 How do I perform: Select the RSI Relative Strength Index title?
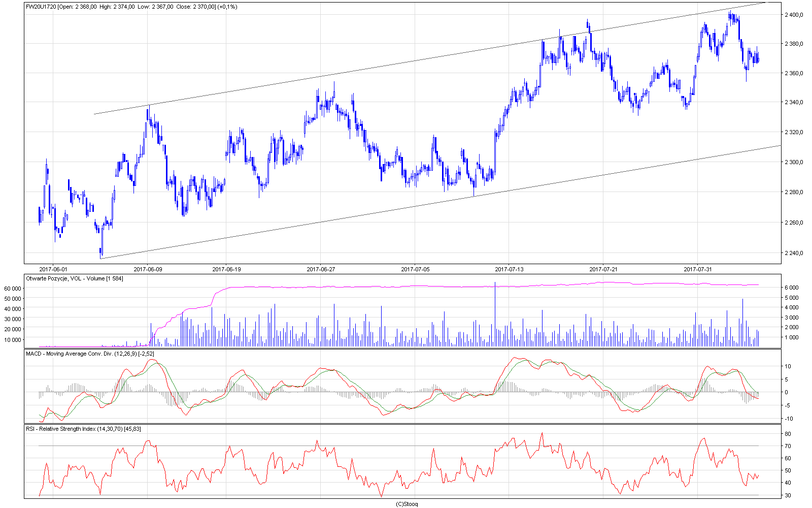[83, 429]
